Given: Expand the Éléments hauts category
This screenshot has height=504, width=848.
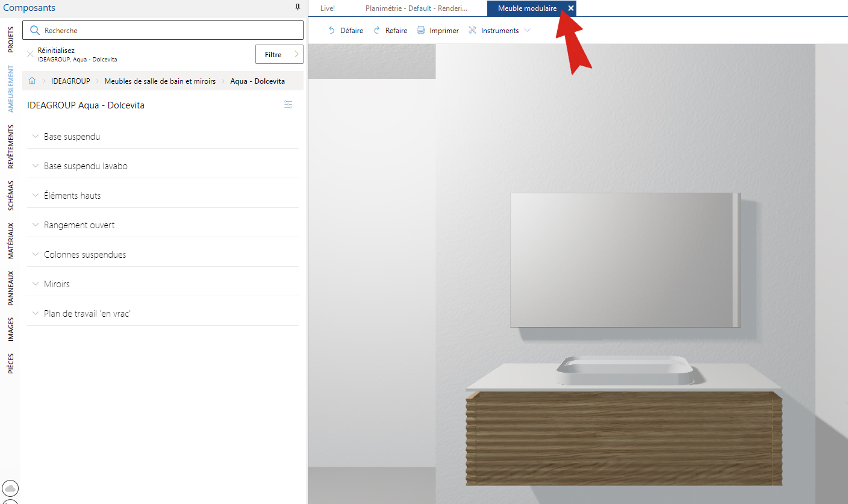Looking at the screenshot, I should pos(163,196).
